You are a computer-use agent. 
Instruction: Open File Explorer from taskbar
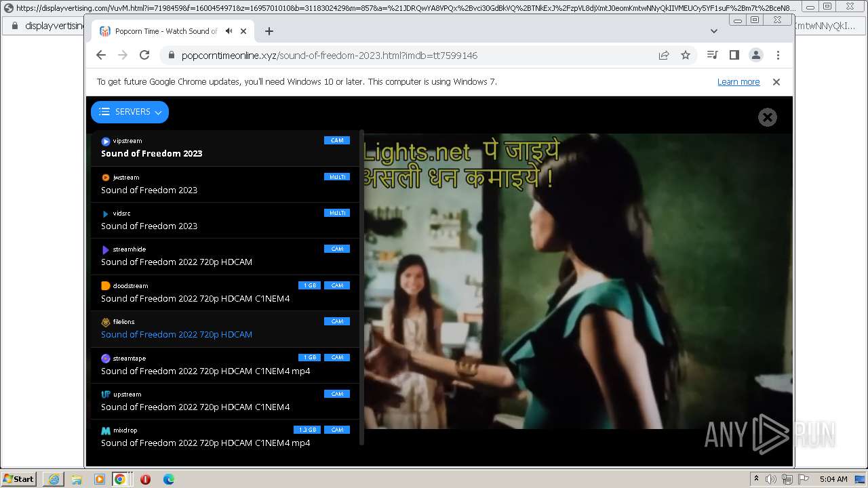[77, 479]
